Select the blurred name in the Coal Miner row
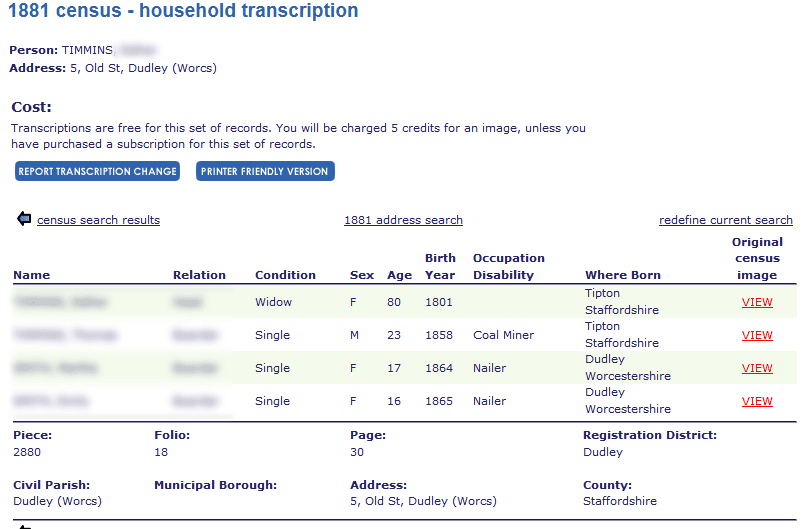The width and height of the screenshot is (802, 529). (x=65, y=335)
